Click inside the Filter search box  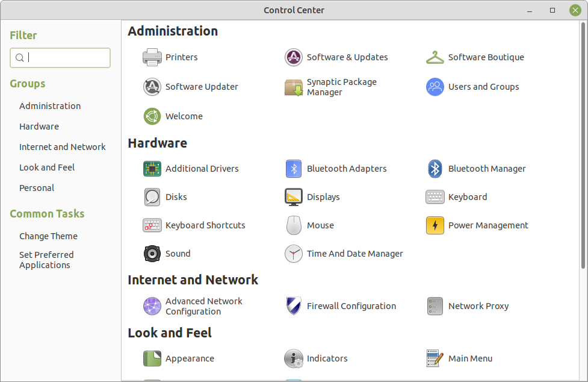(x=60, y=58)
